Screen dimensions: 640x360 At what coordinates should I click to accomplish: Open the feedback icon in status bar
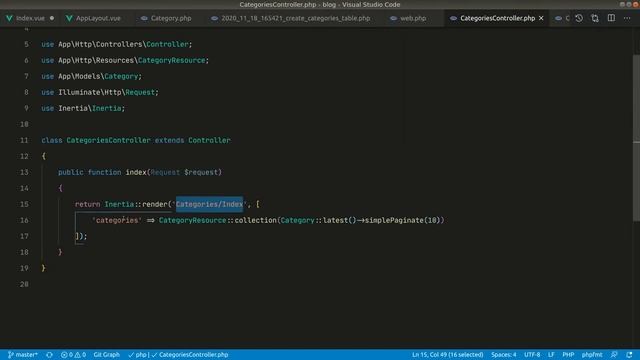(614, 355)
